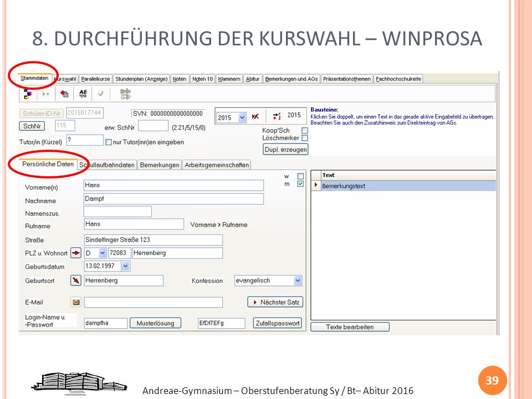This screenshot has height=399, width=532.
Task: Switch to the Stammdaten tab
Action: point(34,78)
